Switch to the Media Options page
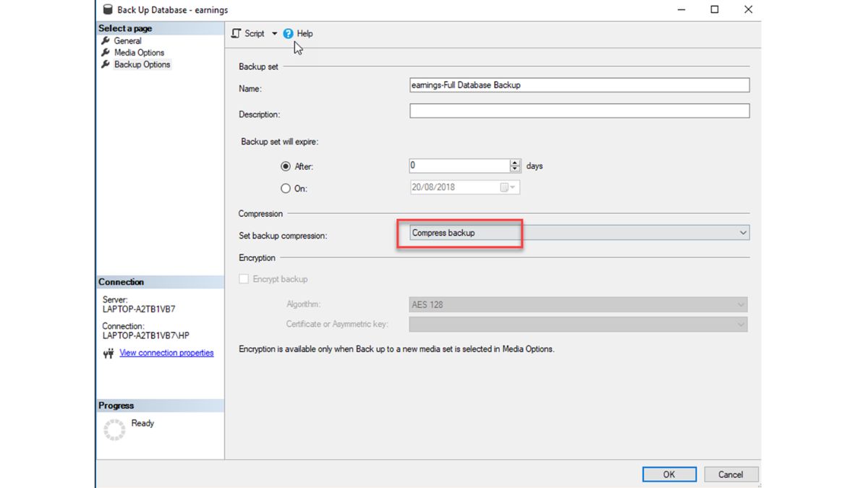This screenshot has height=488, width=868. 139,52
